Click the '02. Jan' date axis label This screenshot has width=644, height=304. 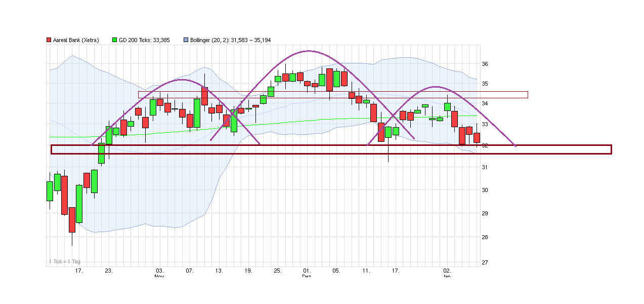[447, 274]
